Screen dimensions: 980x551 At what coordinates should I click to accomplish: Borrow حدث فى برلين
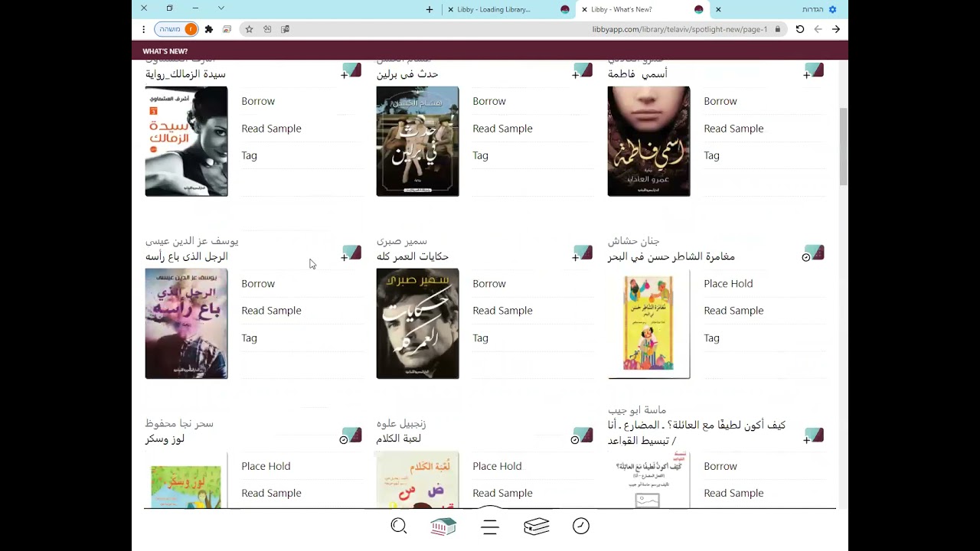point(489,101)
